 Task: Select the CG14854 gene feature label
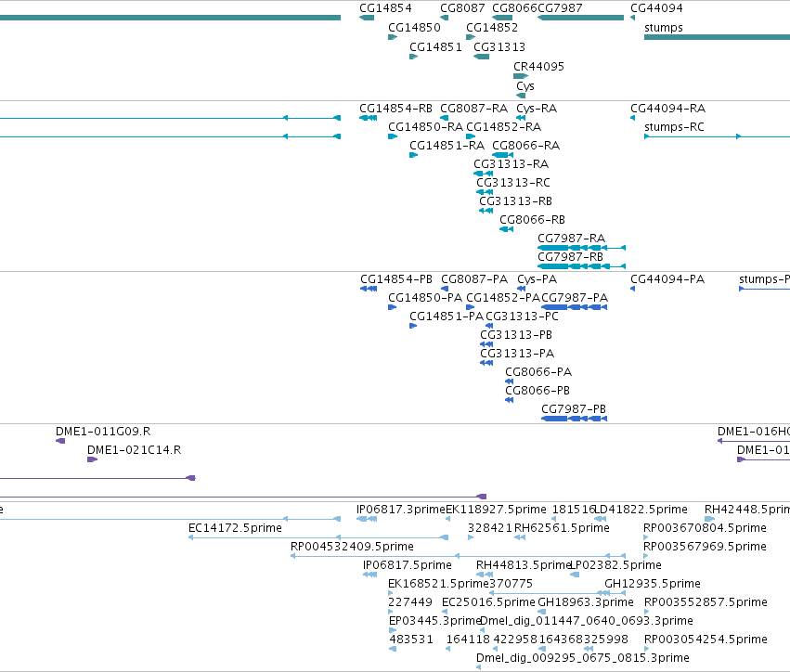pyautogui.click(x=385, y=8)
